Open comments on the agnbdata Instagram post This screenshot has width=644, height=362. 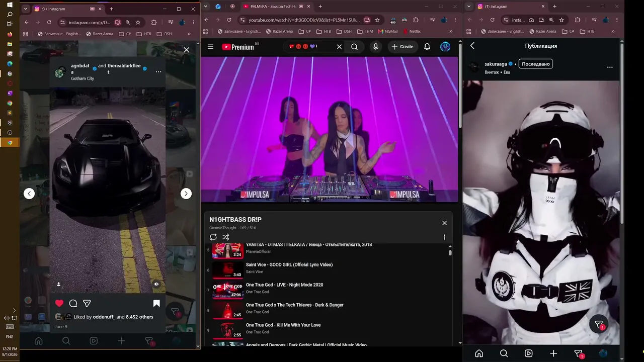[x=73, y=303]
